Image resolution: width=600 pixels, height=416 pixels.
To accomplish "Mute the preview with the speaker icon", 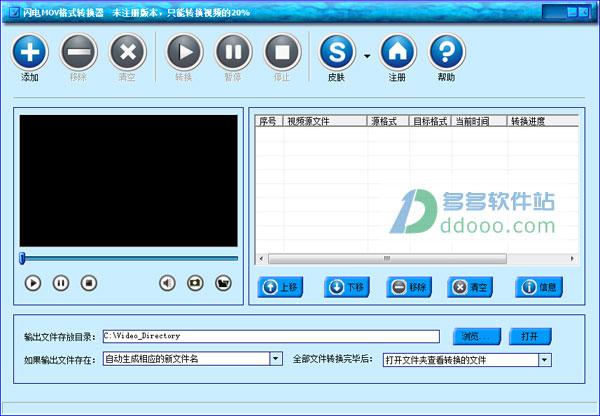I will pos(167,283).
